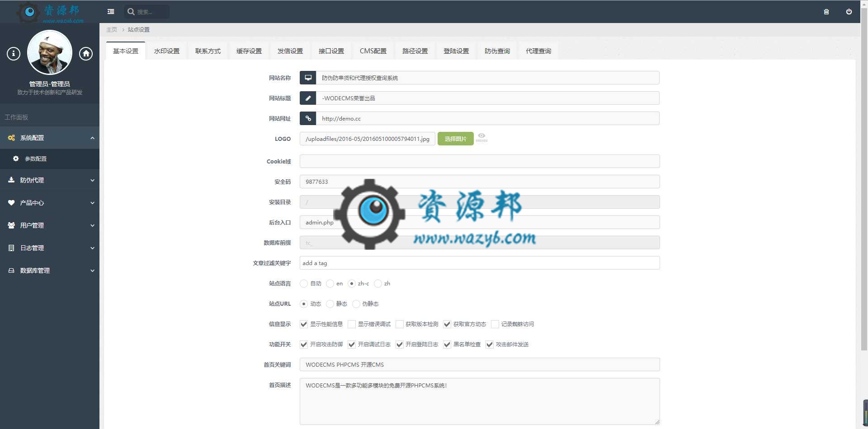Click the 首页关键词 input field
The height and width of the screenshot is (429, 868).
click(x=480, y=364)
